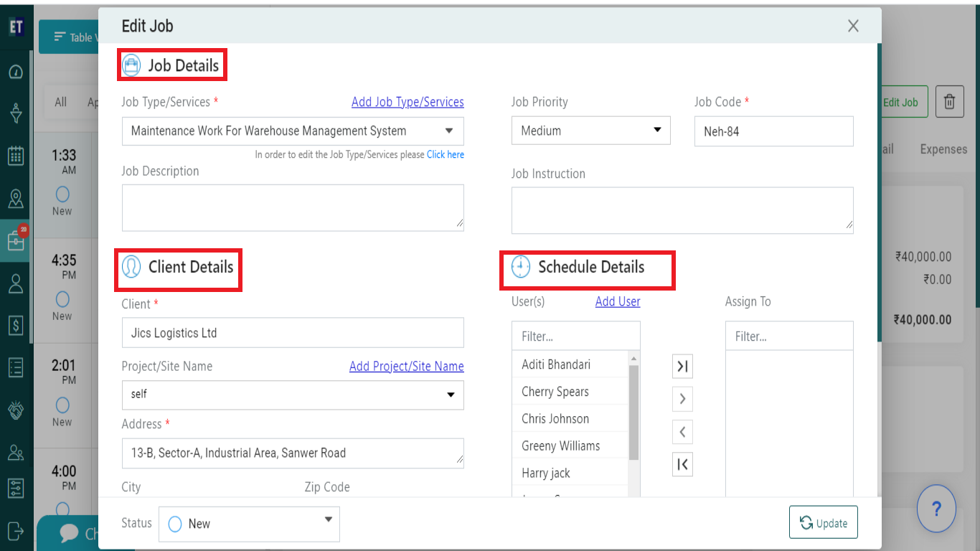The width and height of the screenshot is (980, 551).
Task: Open Job Type/Services dropdown
Action: [293, 131]
